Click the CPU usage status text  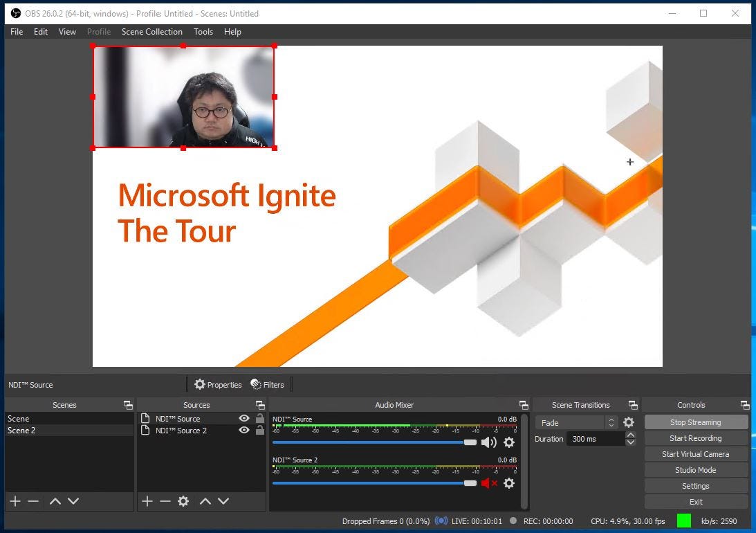[x=628, y=521]
